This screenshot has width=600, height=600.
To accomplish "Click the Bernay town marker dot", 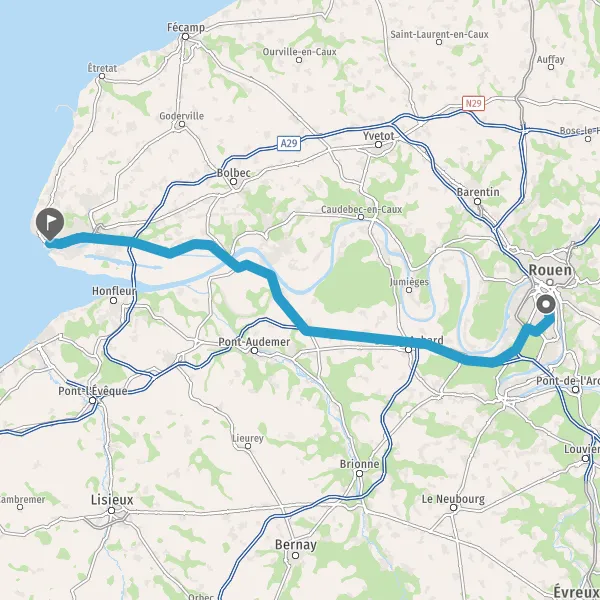I will pyautogui.click(x=295, y=555).
